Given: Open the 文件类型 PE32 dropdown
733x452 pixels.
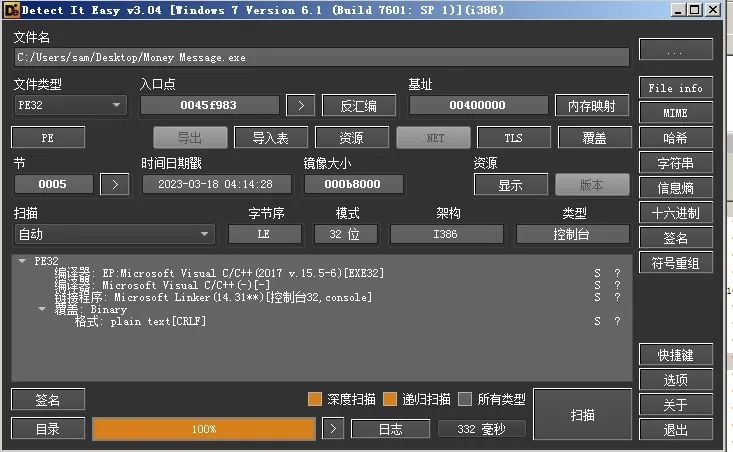Looking at the screenshot, I should pyautogui.click(x=70, y=105).
